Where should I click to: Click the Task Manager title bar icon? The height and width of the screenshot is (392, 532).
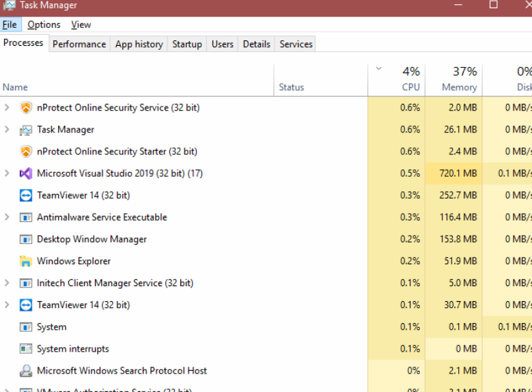click(x=9, y=5)
